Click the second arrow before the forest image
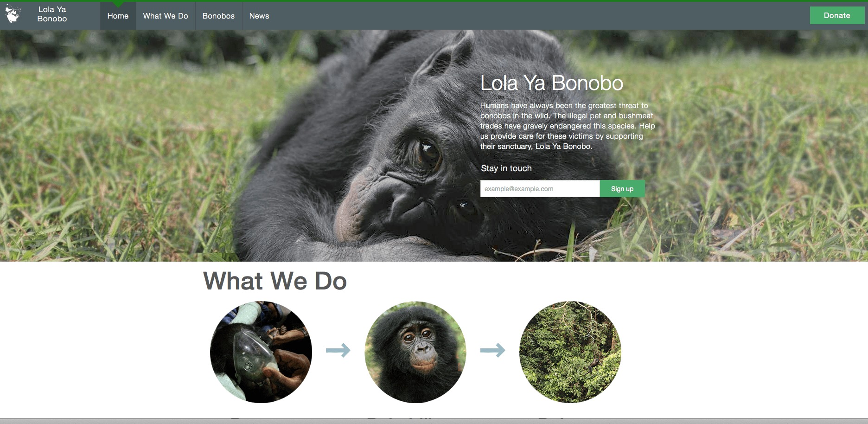This screenshot has width=868, height=424. (x=492, y=350)
